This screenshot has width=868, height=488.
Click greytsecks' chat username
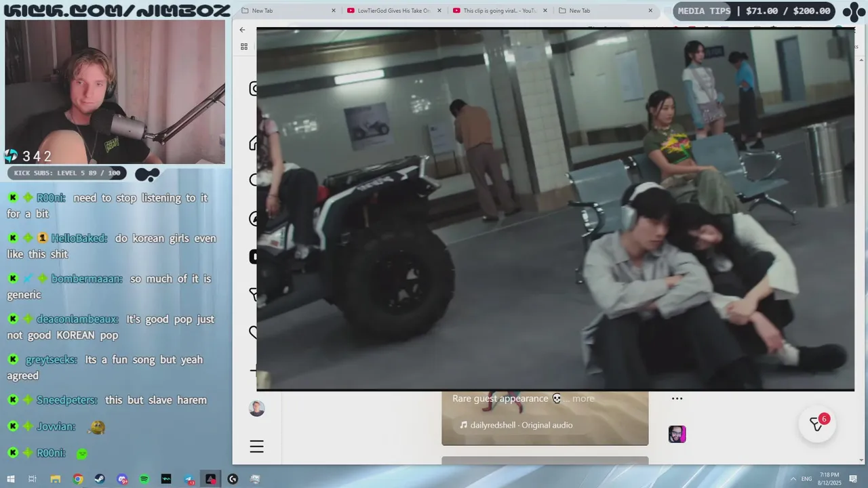(x=51, y=360)
